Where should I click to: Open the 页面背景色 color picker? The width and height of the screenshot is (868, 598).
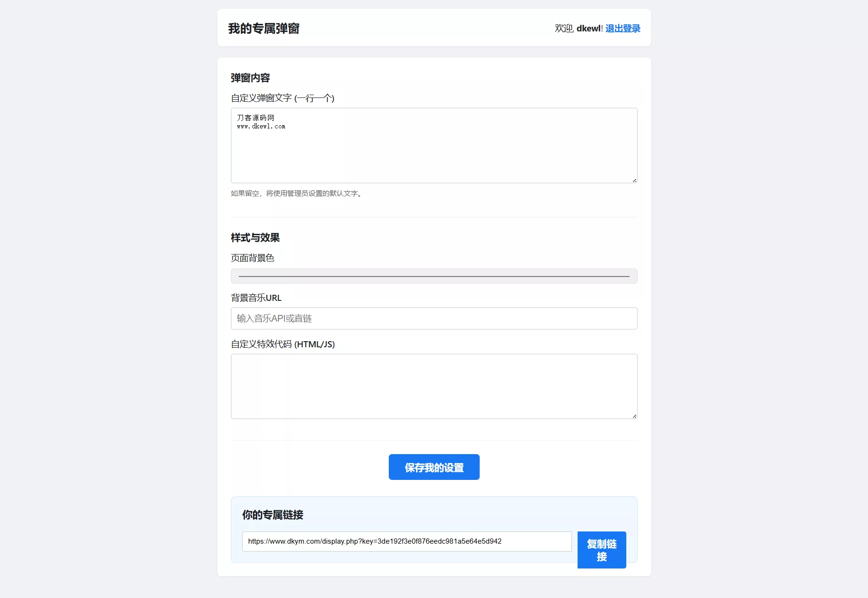(434, 276)
